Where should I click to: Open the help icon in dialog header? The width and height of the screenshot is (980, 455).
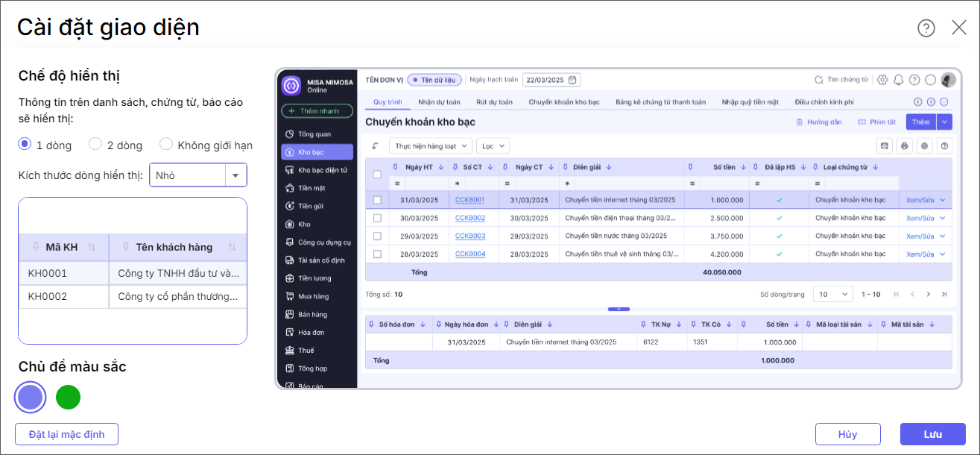(x=926, y=28)
